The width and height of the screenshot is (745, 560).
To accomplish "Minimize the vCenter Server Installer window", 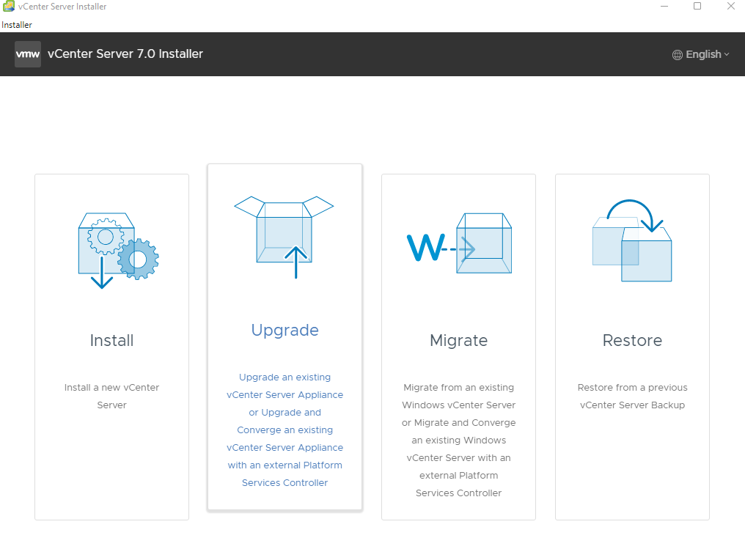I will click(664, 6).
